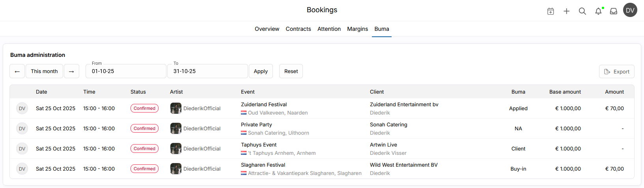Open the inbox tray icon

(614, 11)
